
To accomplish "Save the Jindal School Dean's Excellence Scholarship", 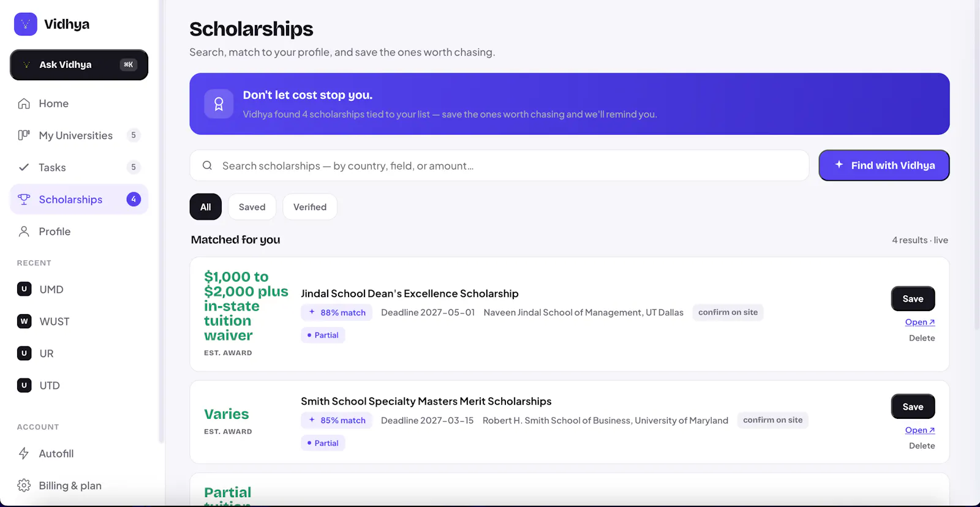I will (913, 299).
